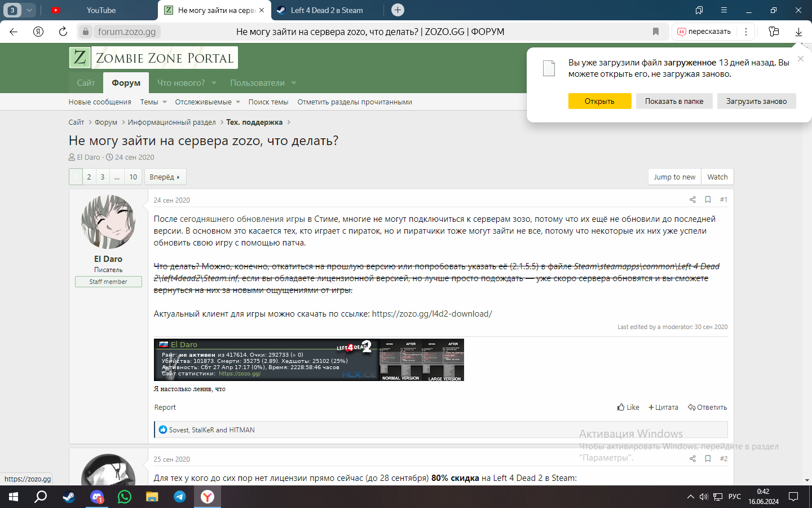Open Telegram from the taskbar
Screen dimensions: 812x508
coord(180,497)
